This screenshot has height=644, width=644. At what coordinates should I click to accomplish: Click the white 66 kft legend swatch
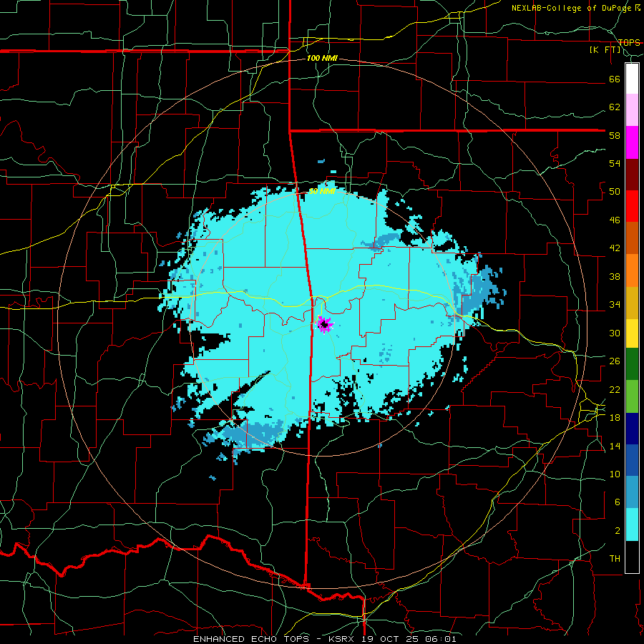click(632, 79)
